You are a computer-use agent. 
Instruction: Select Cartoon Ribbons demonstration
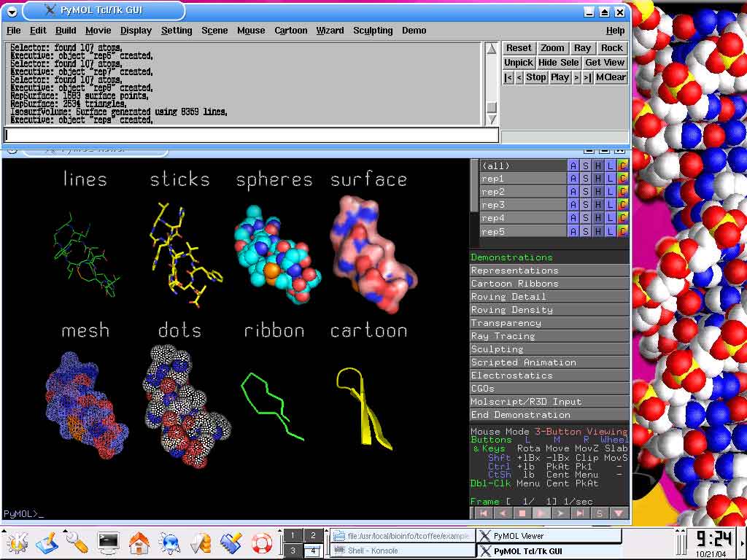(550, 284)
